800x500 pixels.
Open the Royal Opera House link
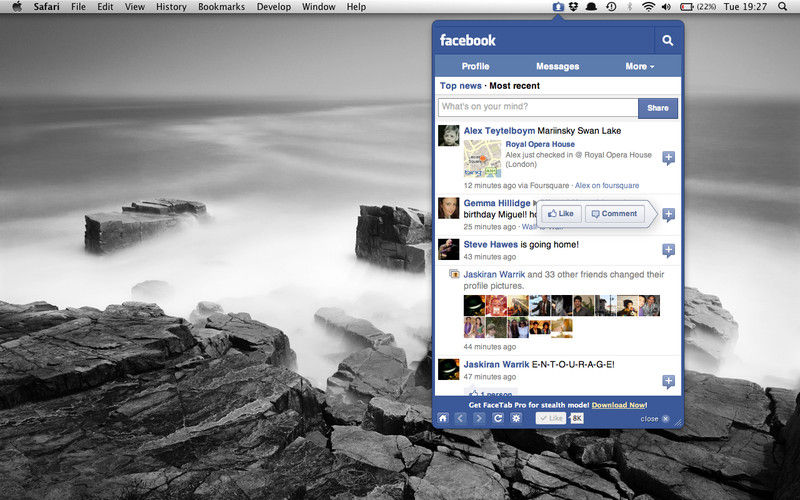click(x=540, y=144)
